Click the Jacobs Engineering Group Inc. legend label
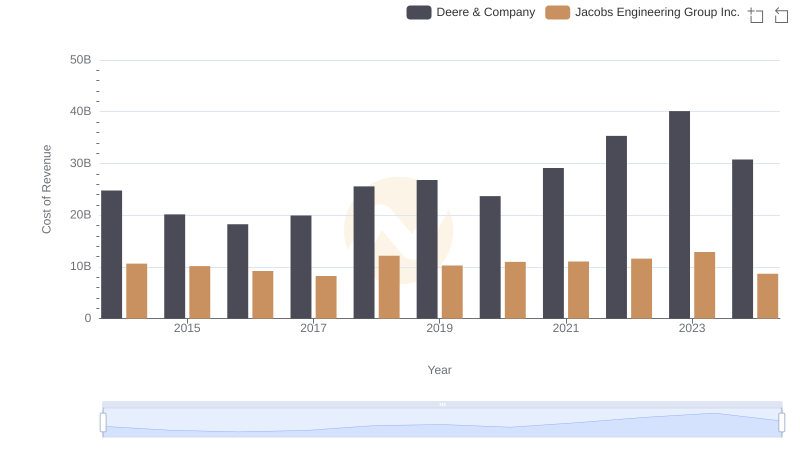Image resolution: width=800 pixels, height=461 pixels. pos(657,12)
